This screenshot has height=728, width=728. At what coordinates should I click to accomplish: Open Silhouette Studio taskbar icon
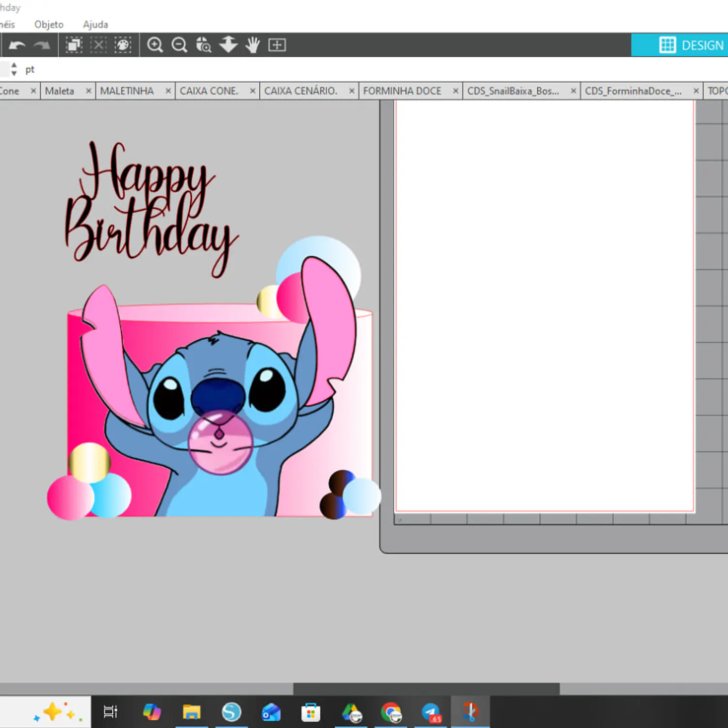232,712
